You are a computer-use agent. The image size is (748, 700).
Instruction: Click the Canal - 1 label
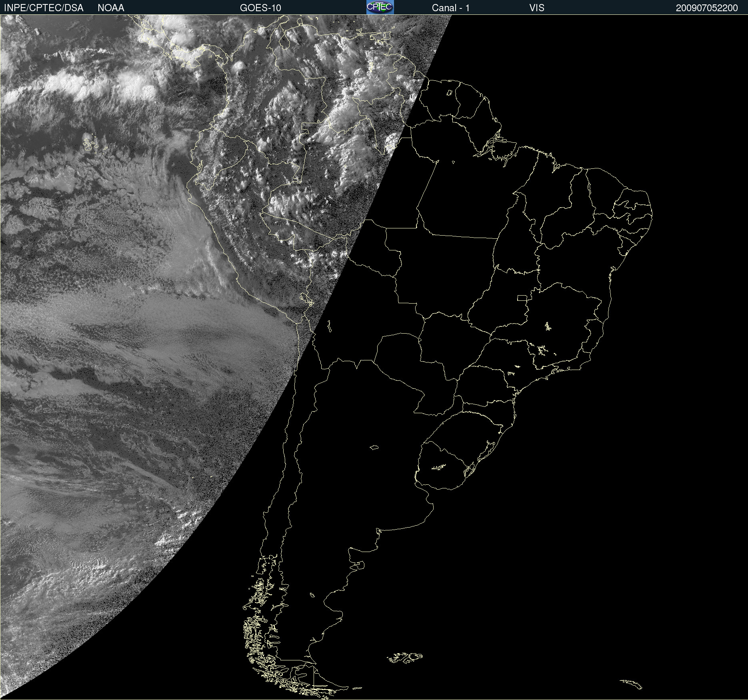pyautogui.click(x=451, y=8)
